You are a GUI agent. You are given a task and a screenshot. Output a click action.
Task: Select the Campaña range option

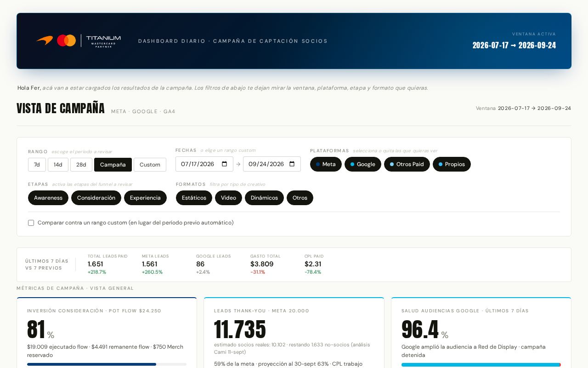pyautogui.click(x=113, y=165)
